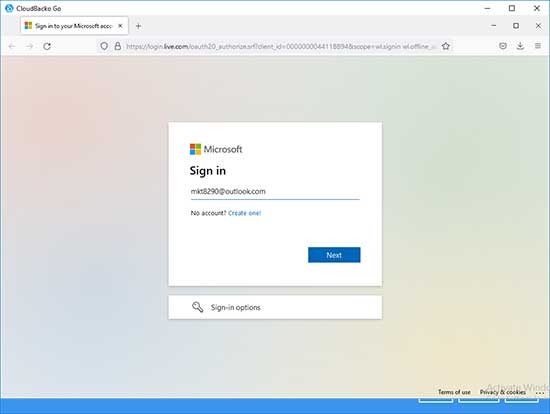Click the Microsoft logo

[216, 149]
